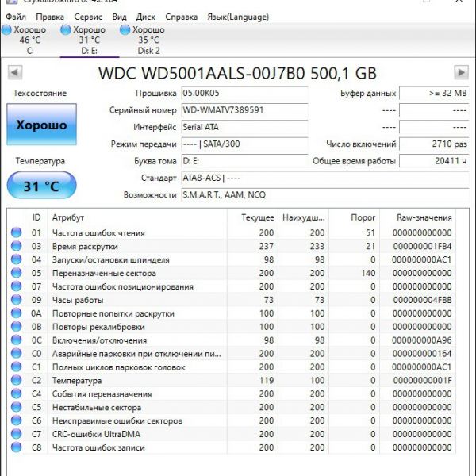Click status icon for attribute 0A

tap(16, 313)
